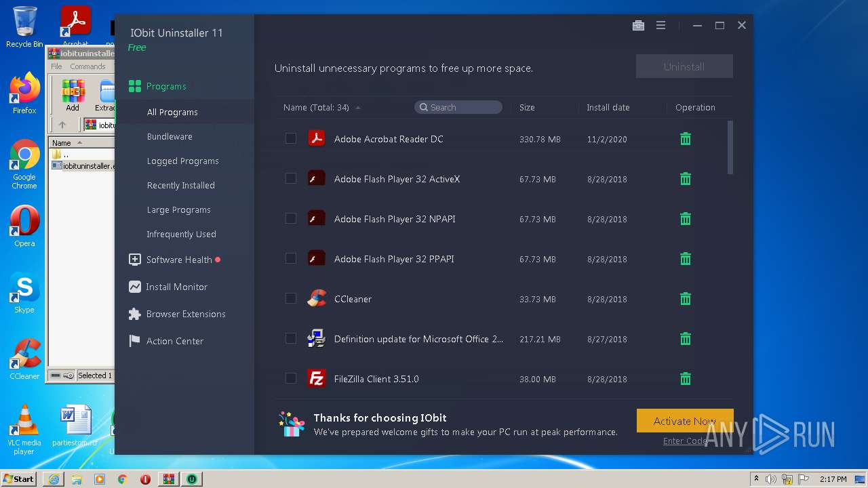Click the gift box icon in banner
868x488 pixels.
292,424
